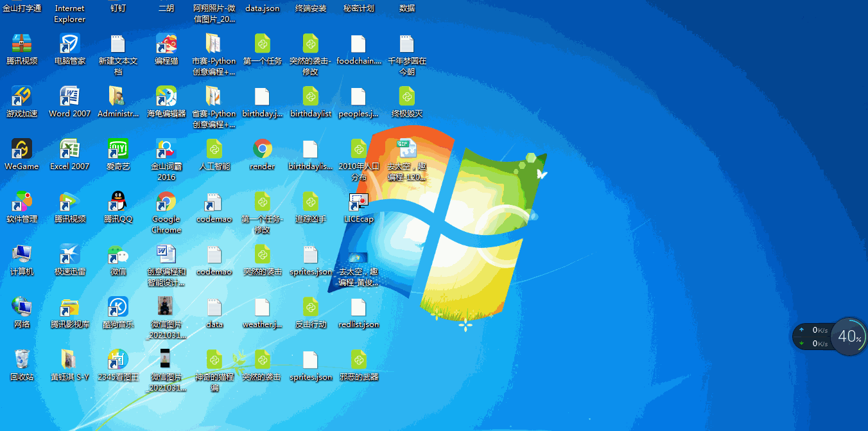Launch the LICEcap screen recorder shortcut
Viewport: 868px width, 431px height.
tap(359, 202)
